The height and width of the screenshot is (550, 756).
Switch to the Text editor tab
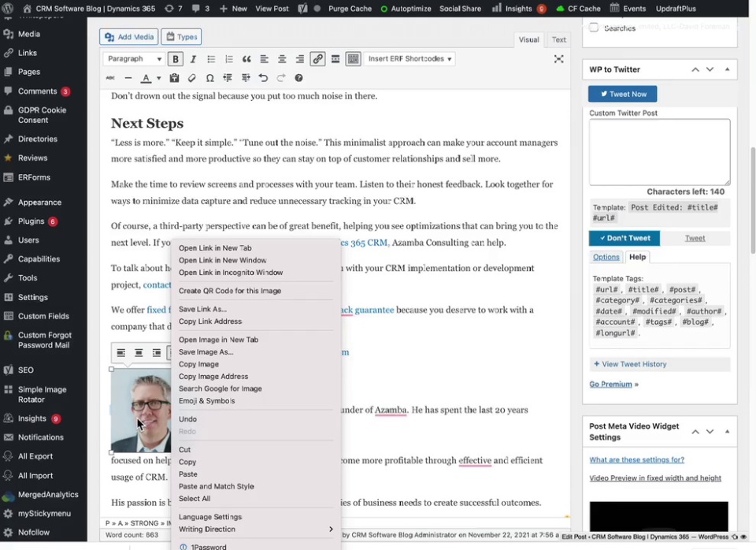click(x=559, y=39)
